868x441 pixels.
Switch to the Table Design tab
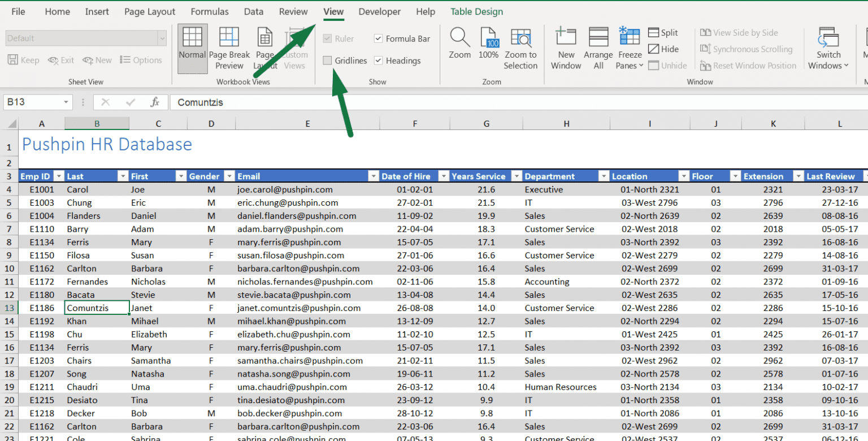[476, 11]
